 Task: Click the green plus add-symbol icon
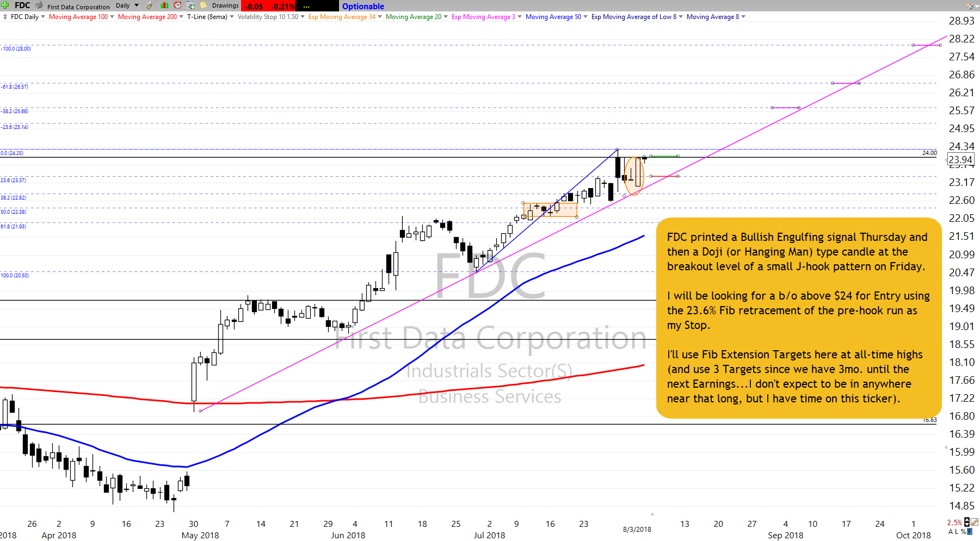(x=5, y=5)
